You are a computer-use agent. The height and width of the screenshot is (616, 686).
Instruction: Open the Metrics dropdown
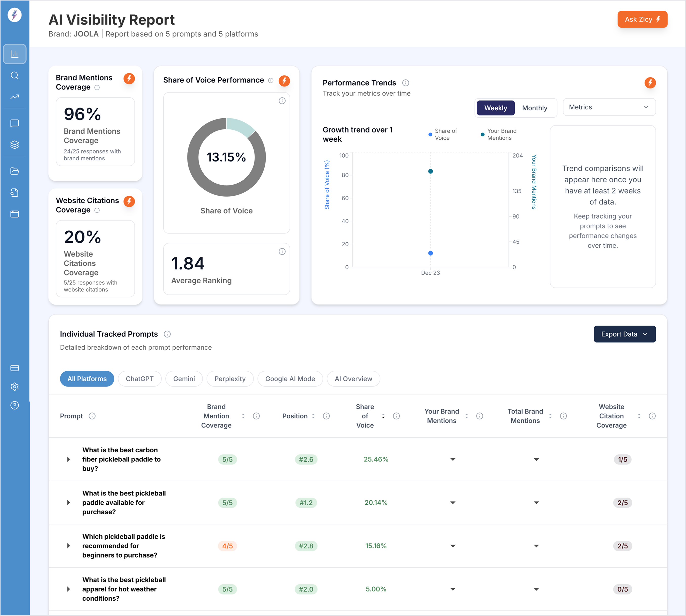click(x=609, y=107)
